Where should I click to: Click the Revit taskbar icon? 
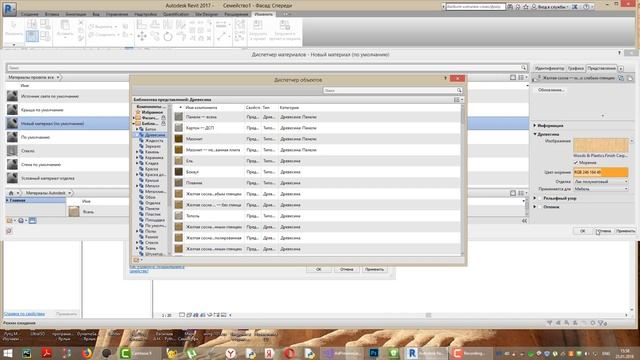click(x=412, y=353)
